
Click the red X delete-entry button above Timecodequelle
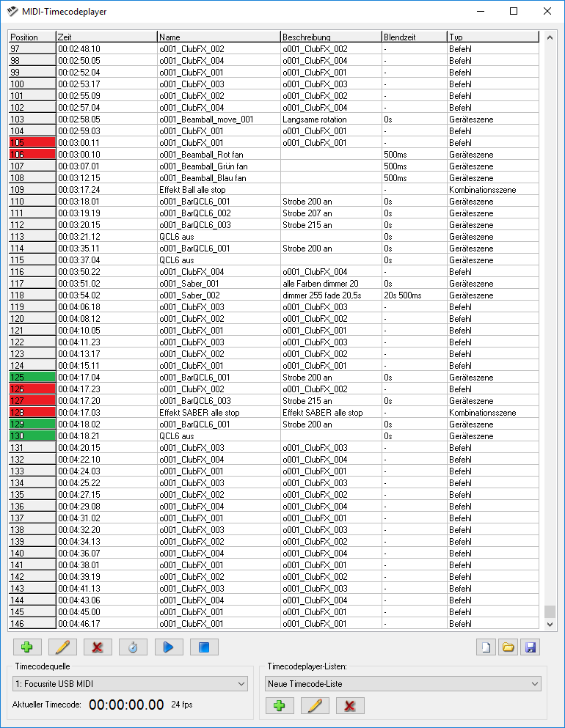pos(98,647)
